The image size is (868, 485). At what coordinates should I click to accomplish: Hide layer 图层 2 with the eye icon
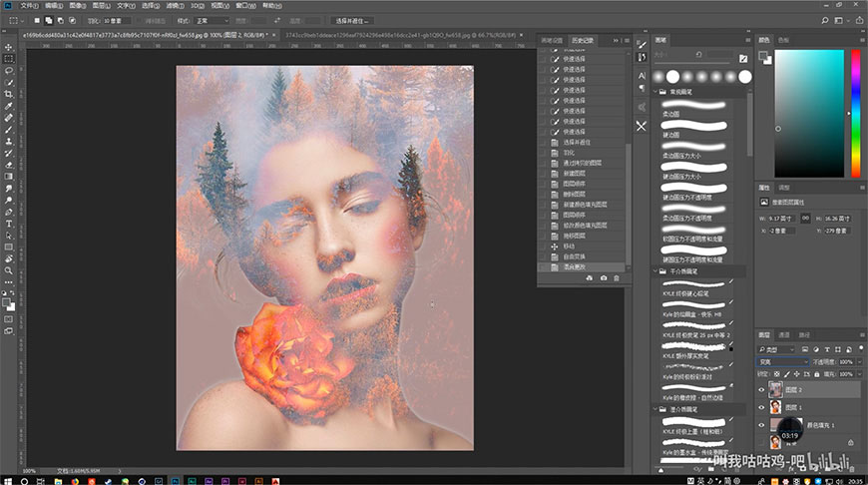pyautogui.click(x=762, y=391)
